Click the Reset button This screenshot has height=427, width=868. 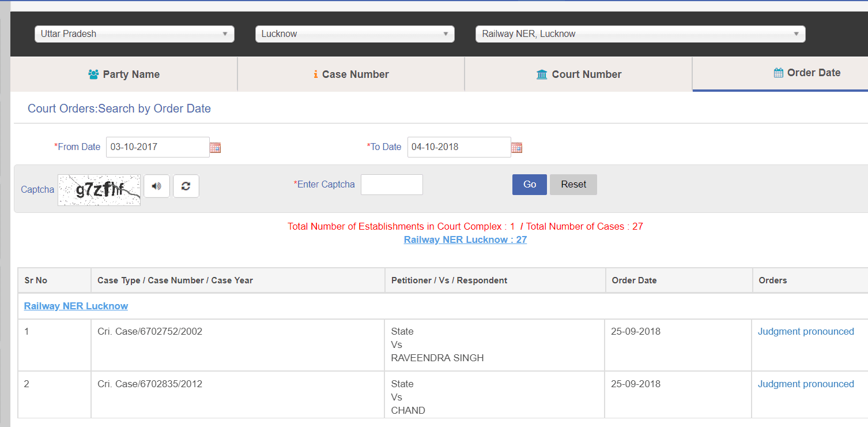point(573,185)
